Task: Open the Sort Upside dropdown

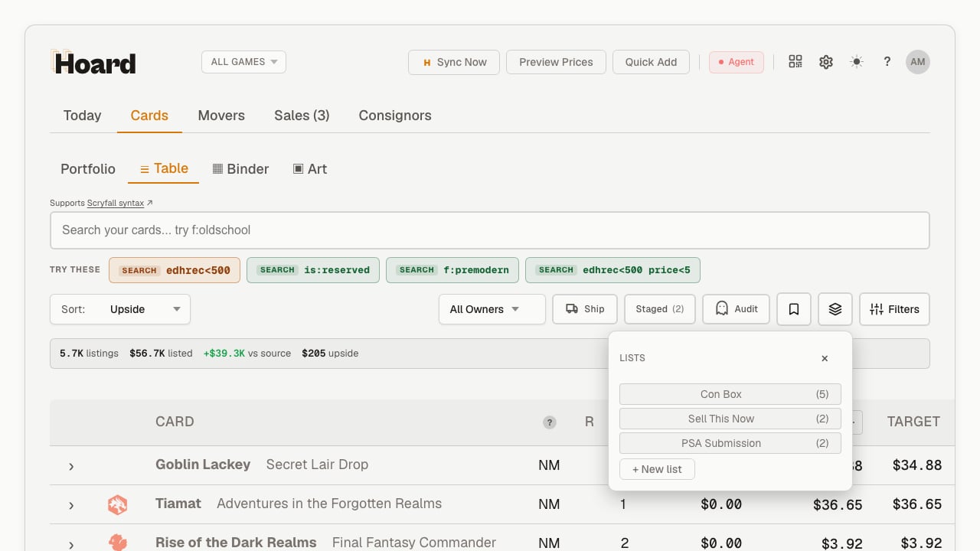Action: click(120, 309)
